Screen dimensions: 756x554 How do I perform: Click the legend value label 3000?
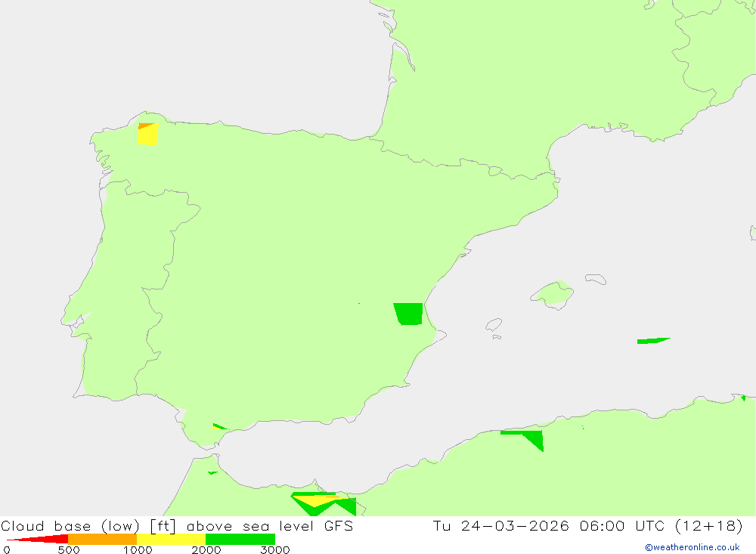point(275,550)
